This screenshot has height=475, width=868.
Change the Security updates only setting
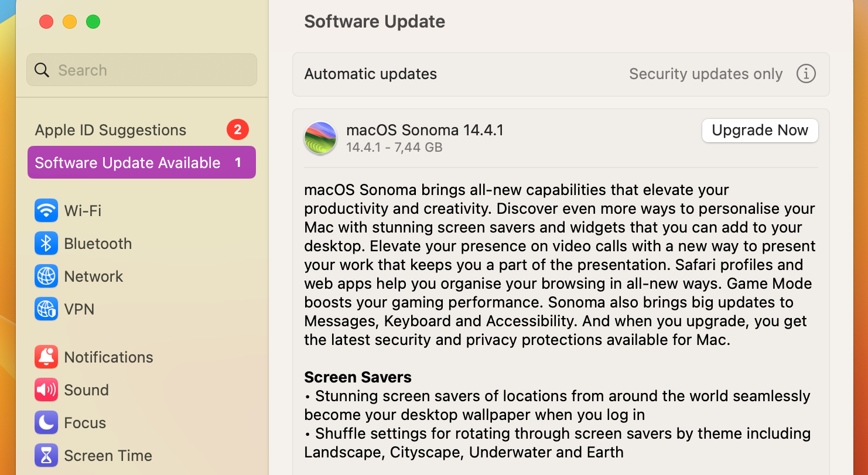tap(705, 74)
